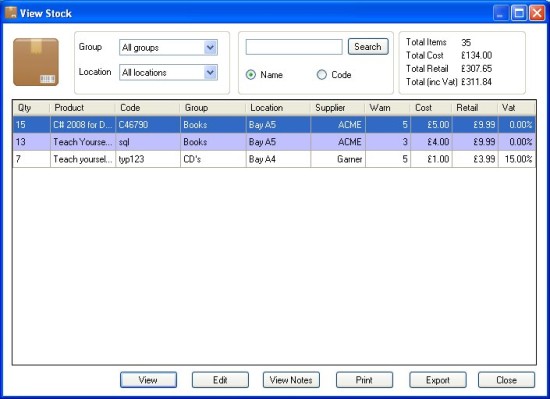Sort by the Group column header
The image size is (550, 399).
point(213,108)
